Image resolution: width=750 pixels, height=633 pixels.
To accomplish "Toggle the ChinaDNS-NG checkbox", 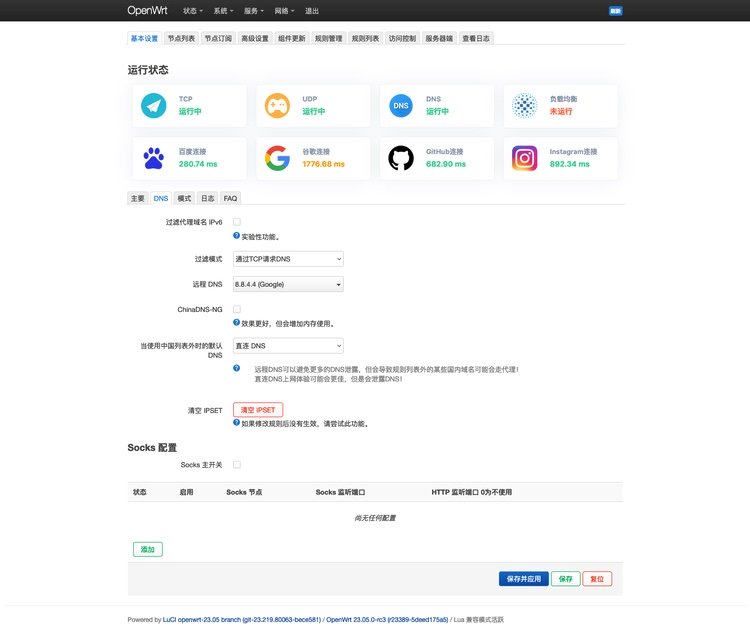I will coord(237,310).
